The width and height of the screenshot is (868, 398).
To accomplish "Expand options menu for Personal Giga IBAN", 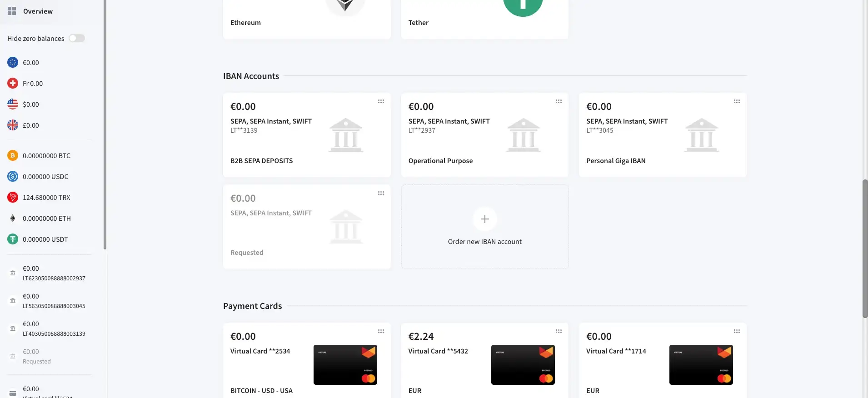I will pyautogui.click(x=737, y=101).
